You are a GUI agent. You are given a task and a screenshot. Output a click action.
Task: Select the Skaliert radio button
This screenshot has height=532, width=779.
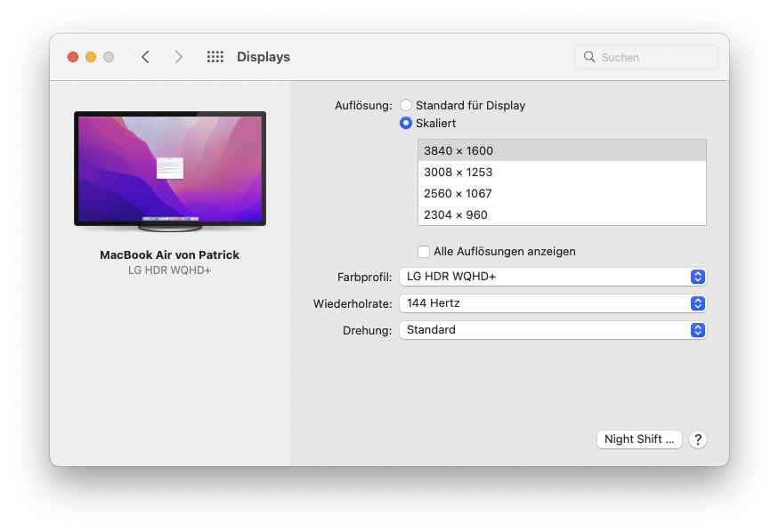(406, 123)
